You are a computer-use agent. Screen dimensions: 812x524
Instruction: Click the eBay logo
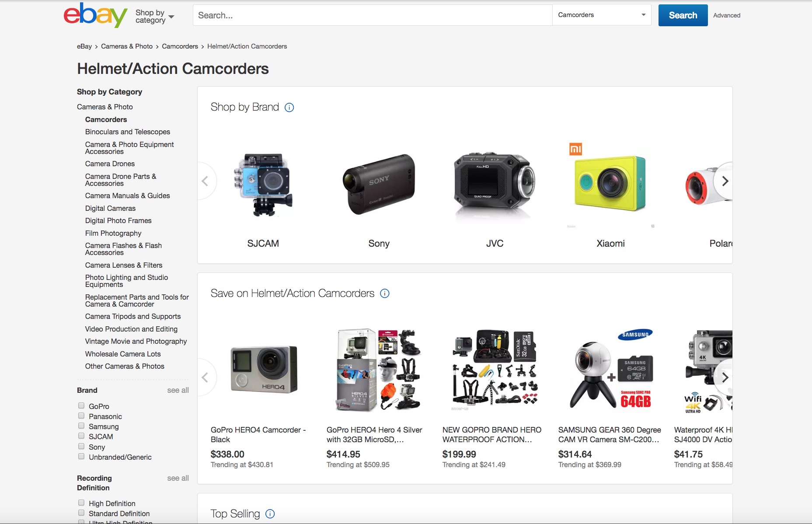pyautogui.click(x=95, y=15)
